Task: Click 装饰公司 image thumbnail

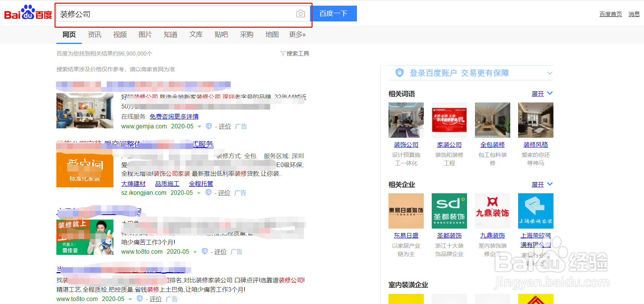Action: point(406,120)
